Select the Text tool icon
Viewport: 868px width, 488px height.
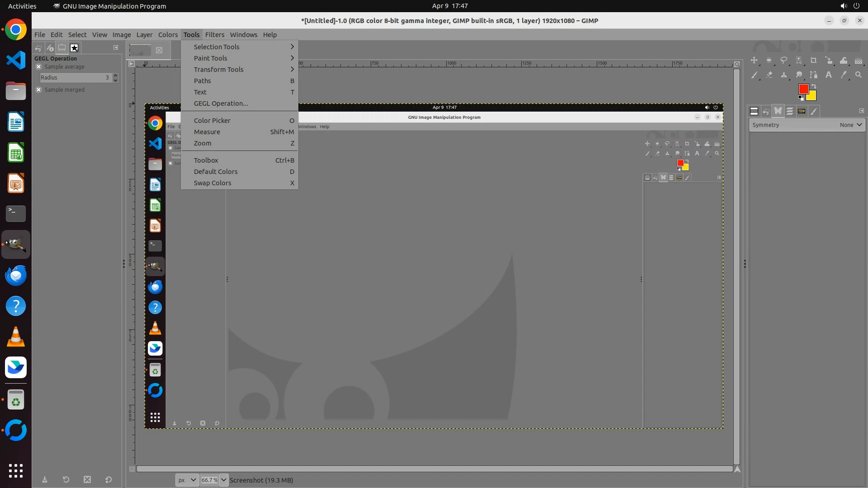829,75
